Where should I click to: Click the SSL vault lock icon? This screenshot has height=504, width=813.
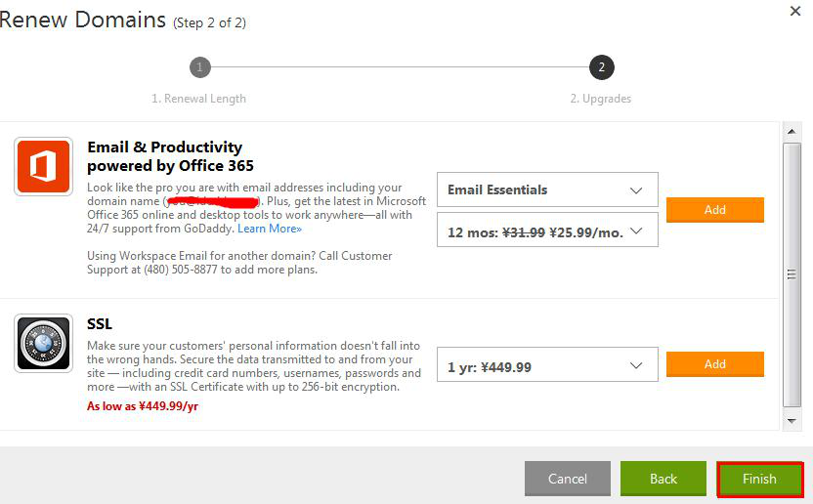point(44,343)
